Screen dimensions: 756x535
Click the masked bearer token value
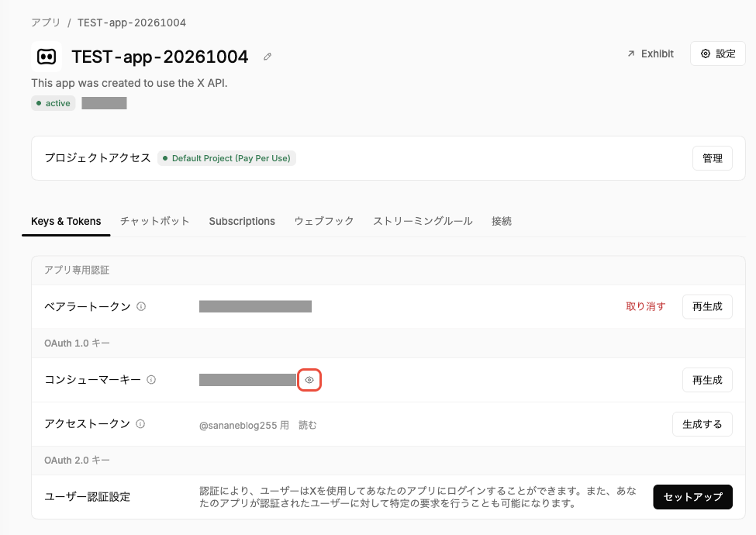(255, 306)
